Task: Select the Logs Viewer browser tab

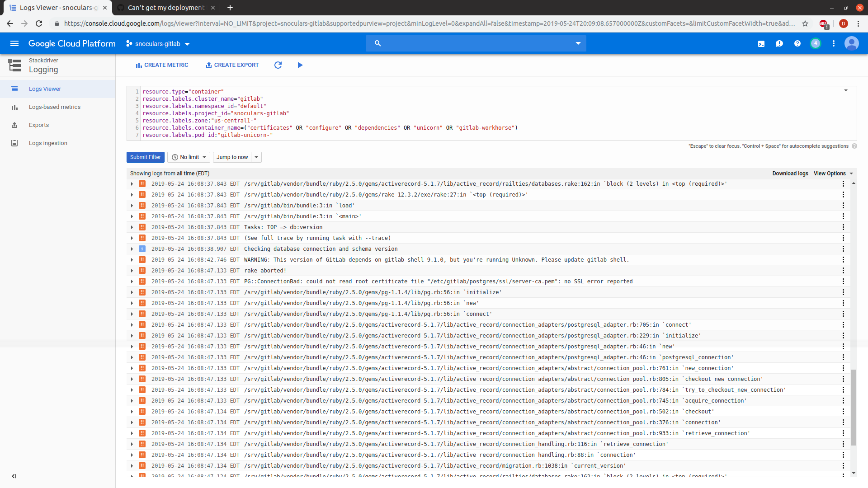Action: [58, 8]
